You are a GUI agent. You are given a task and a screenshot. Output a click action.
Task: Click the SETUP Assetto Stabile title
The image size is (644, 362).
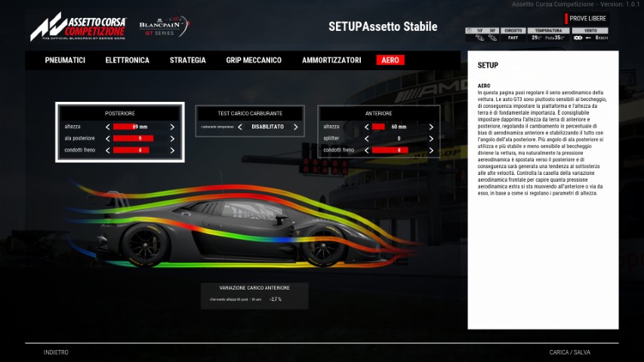point(383,26)
